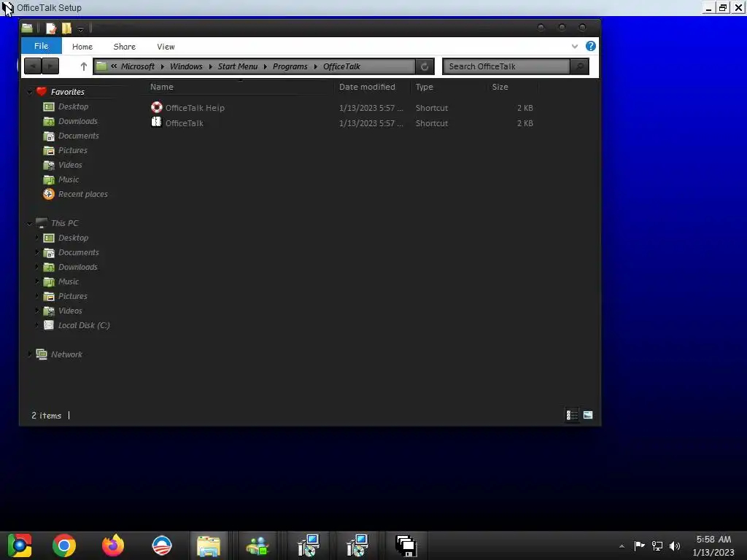Go up one folder level arrow

pyautogui.click(x=83, y=66)
